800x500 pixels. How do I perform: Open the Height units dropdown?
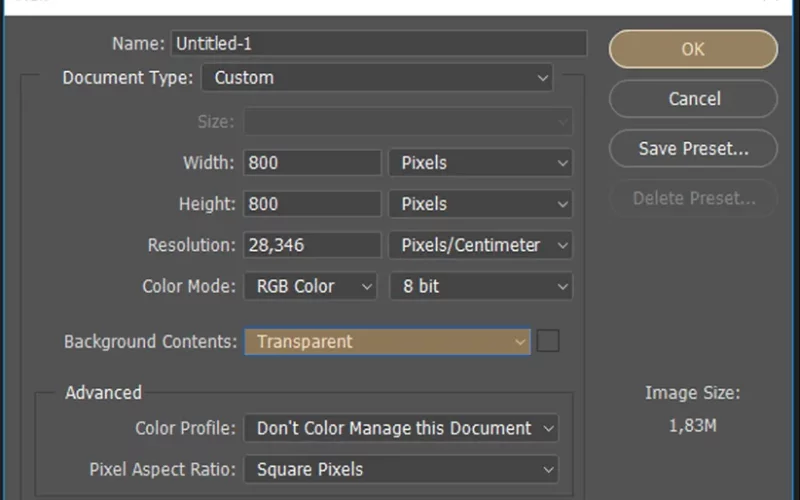(x=480, y=204)
